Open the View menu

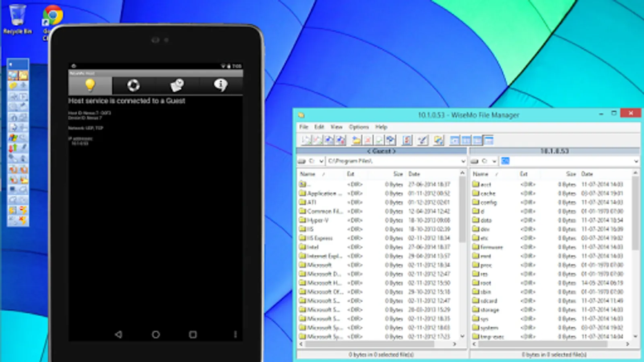[336, 127]
